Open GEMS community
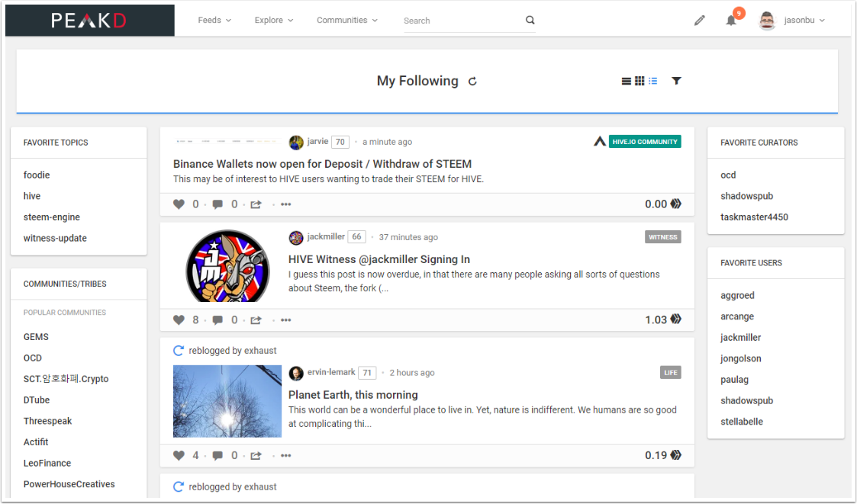 [36, 337]
